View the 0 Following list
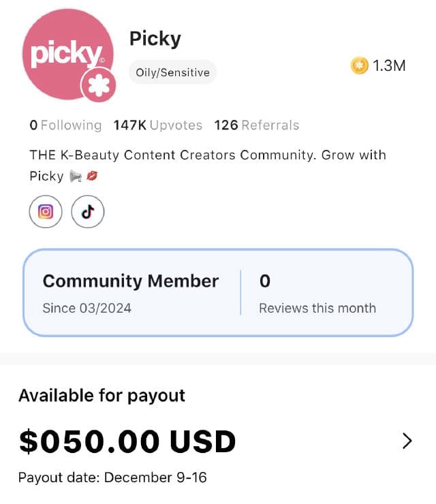Image resolution: width=436 pixels, height=504 pixels. point(65,125)
